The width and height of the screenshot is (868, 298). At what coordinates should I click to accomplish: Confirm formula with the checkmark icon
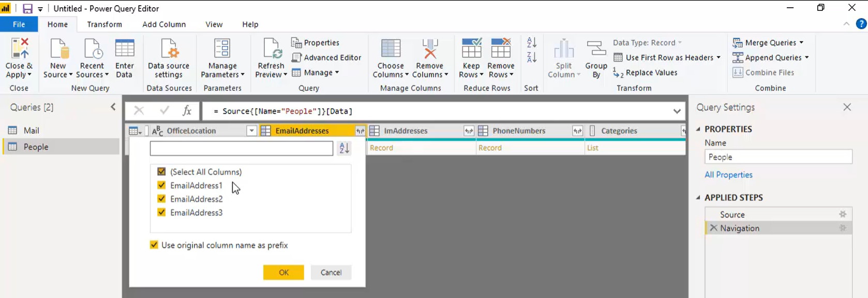(164, 111)
